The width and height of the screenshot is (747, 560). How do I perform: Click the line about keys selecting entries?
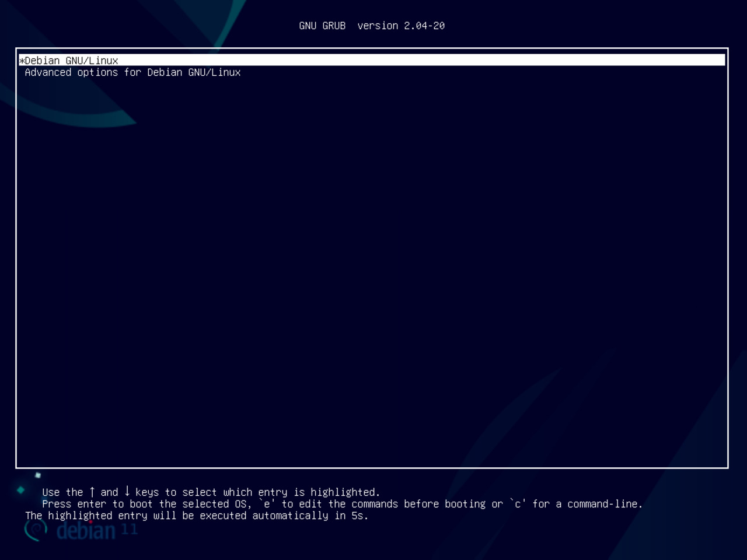211,492
